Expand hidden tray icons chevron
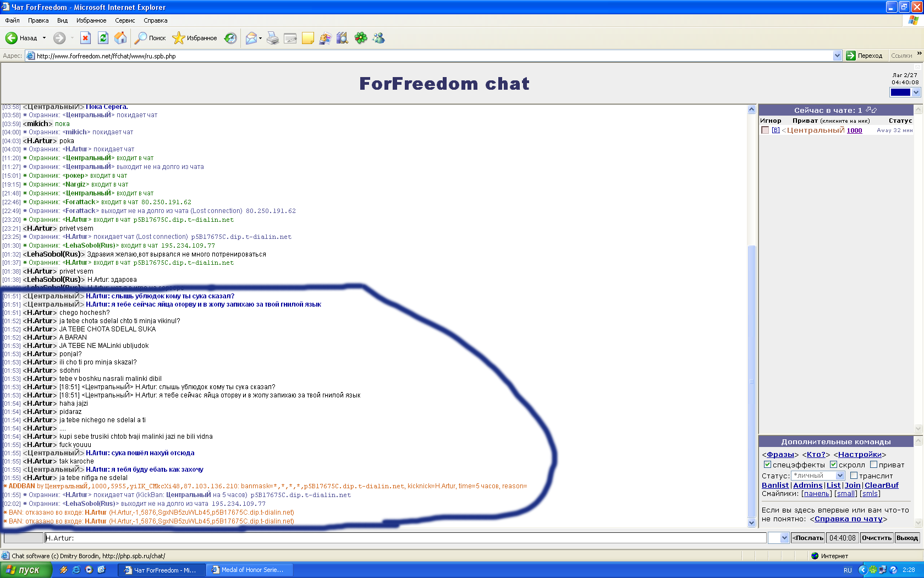Image resolution: width=924 pixels, height=578 pixels. (x=862, y=570)
